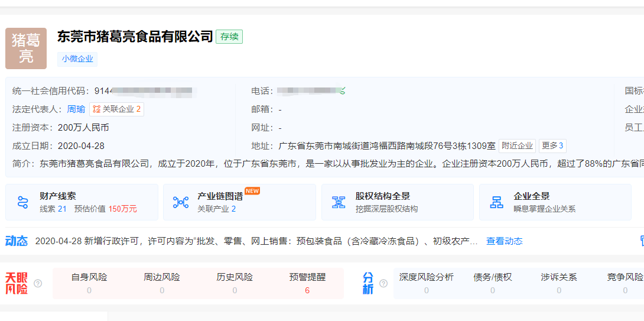This screenshot has height=321, width=644.
Task: Open the 债务/债权 analysis item
Action: click(x=493, y=283)
